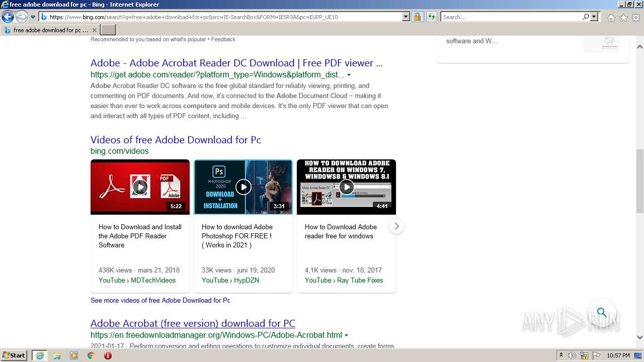
Task: Open the IE Tools gear icon
Action: [x=636, y=18]
